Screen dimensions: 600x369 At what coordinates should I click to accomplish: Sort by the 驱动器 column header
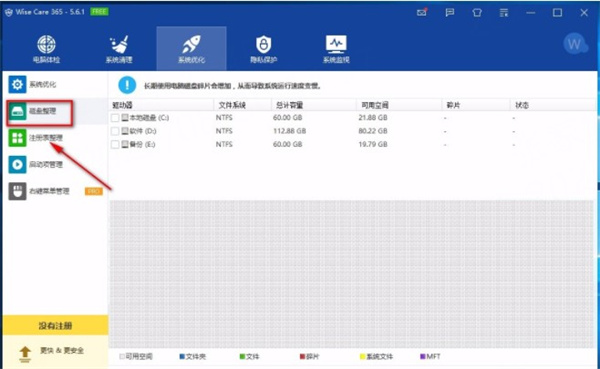pos(161,105)
